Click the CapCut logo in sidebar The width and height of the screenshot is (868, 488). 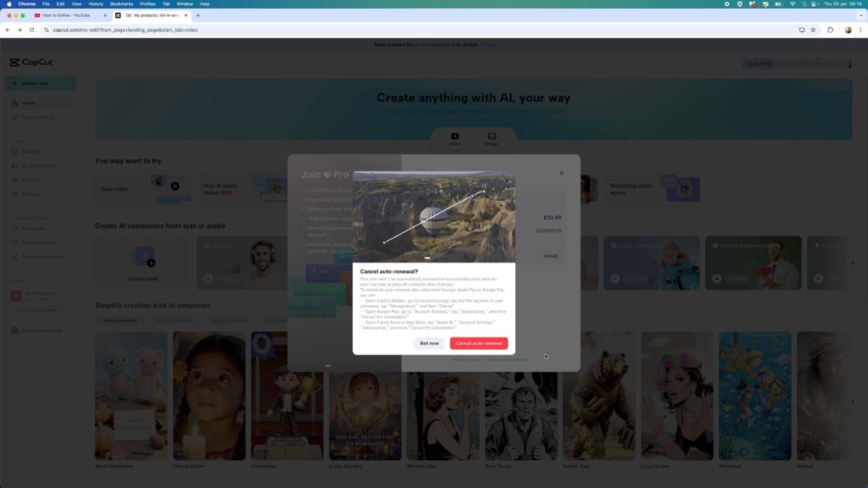(31, 62)
